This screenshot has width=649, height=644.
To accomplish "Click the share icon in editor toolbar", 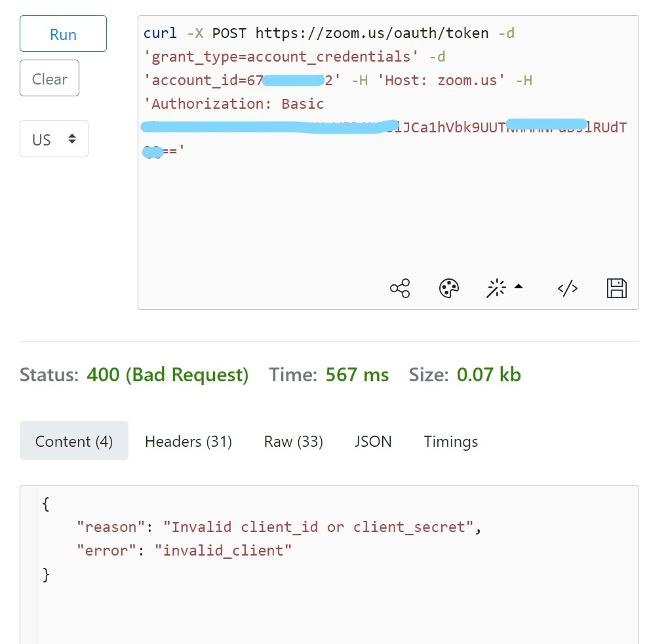I will coord(400,288).
